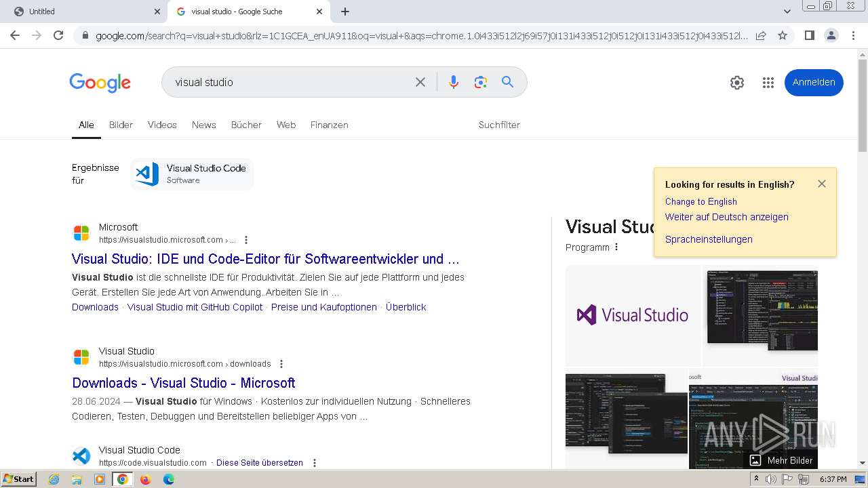Switch to the Videos tab
868x488 pixels.
(162, 125)
